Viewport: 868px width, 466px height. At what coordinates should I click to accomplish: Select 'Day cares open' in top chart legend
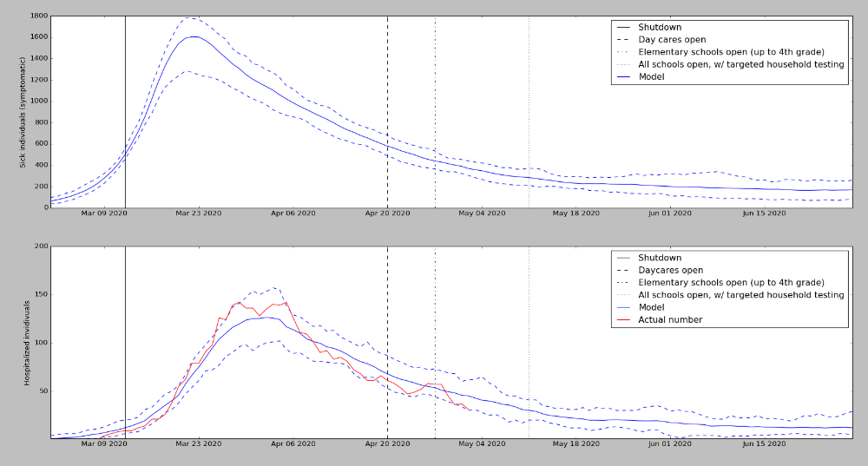coord(672,40)
